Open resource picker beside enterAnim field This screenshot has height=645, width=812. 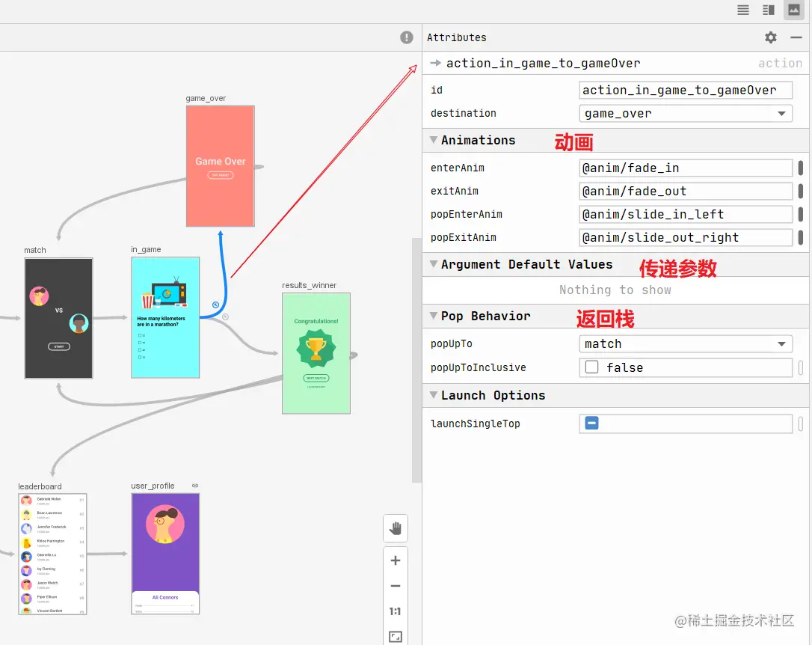click(x=801, y=168)
